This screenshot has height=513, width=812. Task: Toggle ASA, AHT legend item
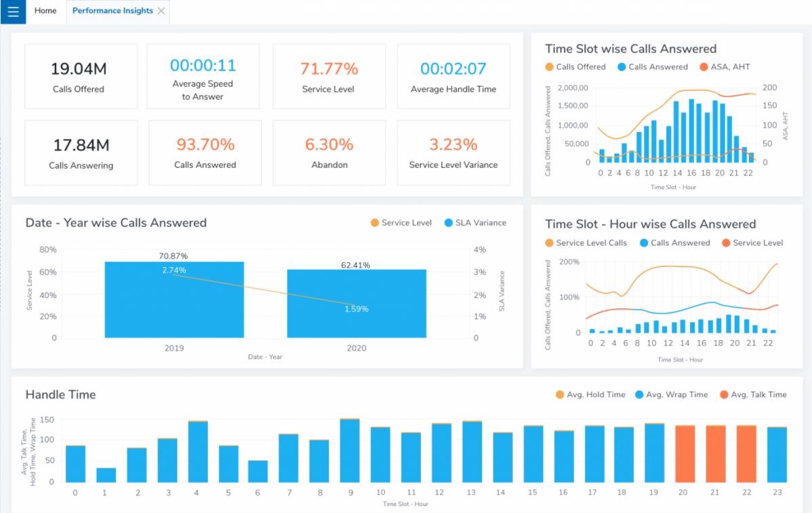click(725, 67)
